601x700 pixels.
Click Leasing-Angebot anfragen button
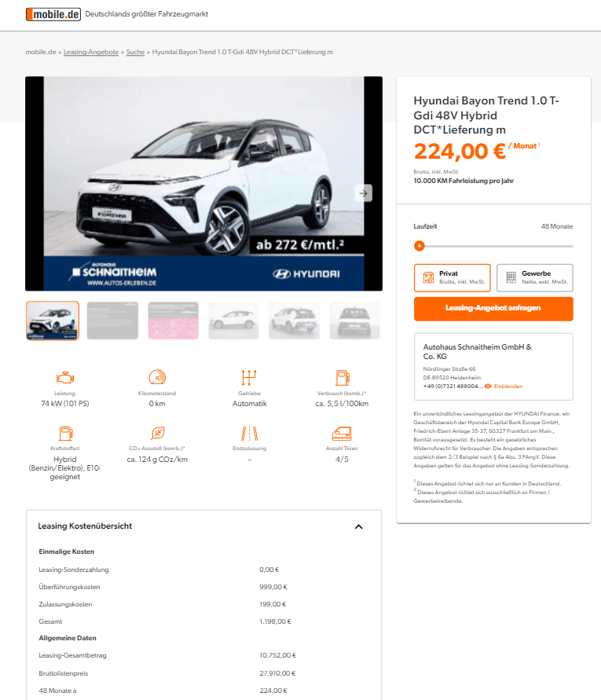pyautogui.click(x=493, y=309)
